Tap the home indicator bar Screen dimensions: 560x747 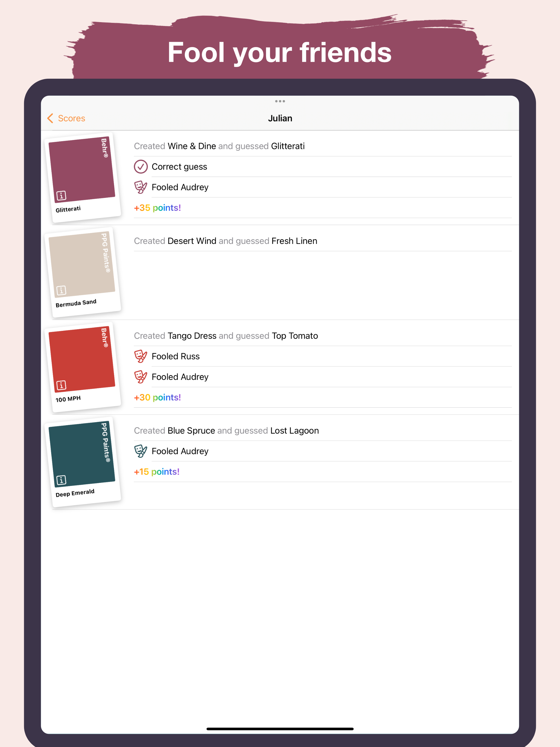pyautogui.click(x=280, y=729)
